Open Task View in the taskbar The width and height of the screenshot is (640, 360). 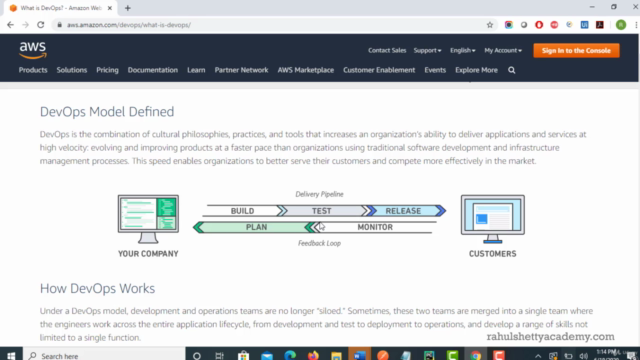pyautogui.click(x=220, y=356)
